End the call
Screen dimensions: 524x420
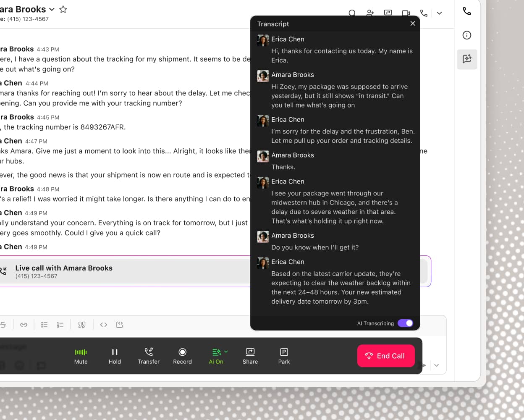[386, 356]
